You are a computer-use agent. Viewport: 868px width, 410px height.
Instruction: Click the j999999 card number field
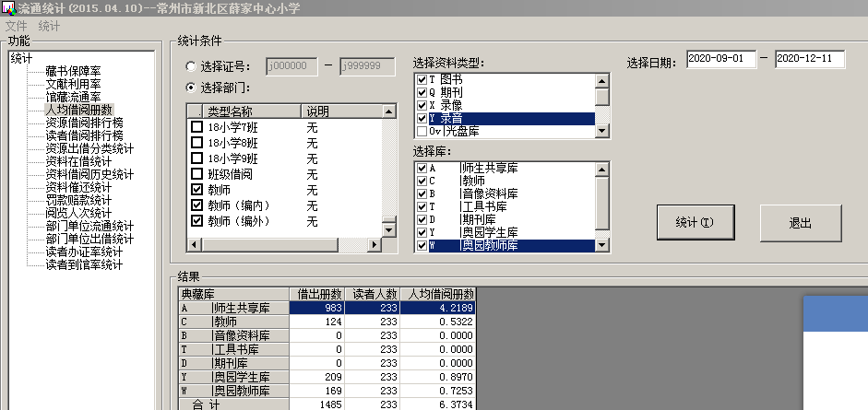coord(367,65)
